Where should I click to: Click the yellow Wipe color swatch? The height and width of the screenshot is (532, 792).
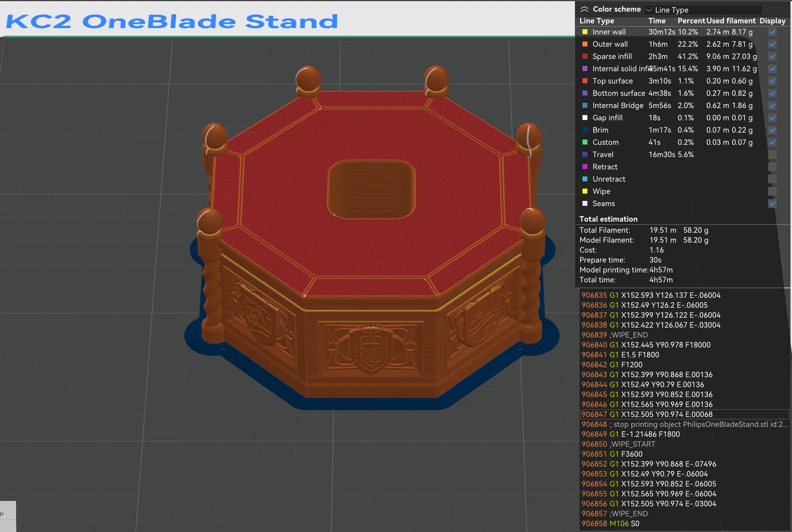pyautogui.click(x=585, y=192)
